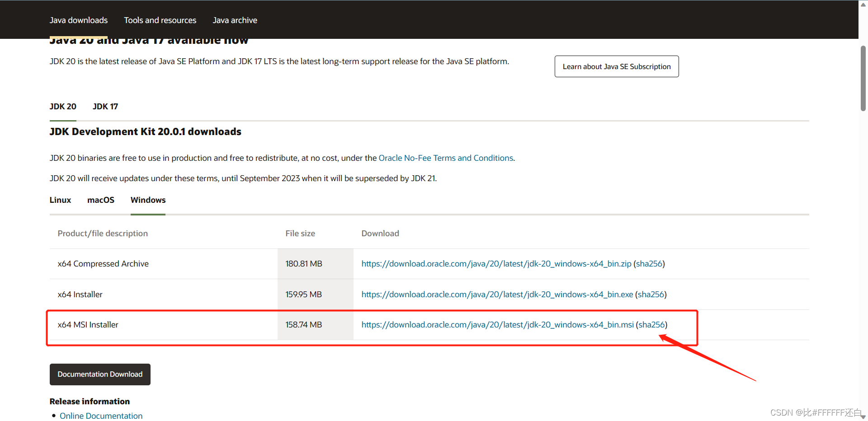Screen dimensions: 868x421
Task: Click scrollbar up arrow
Action: tap(863, 5)
